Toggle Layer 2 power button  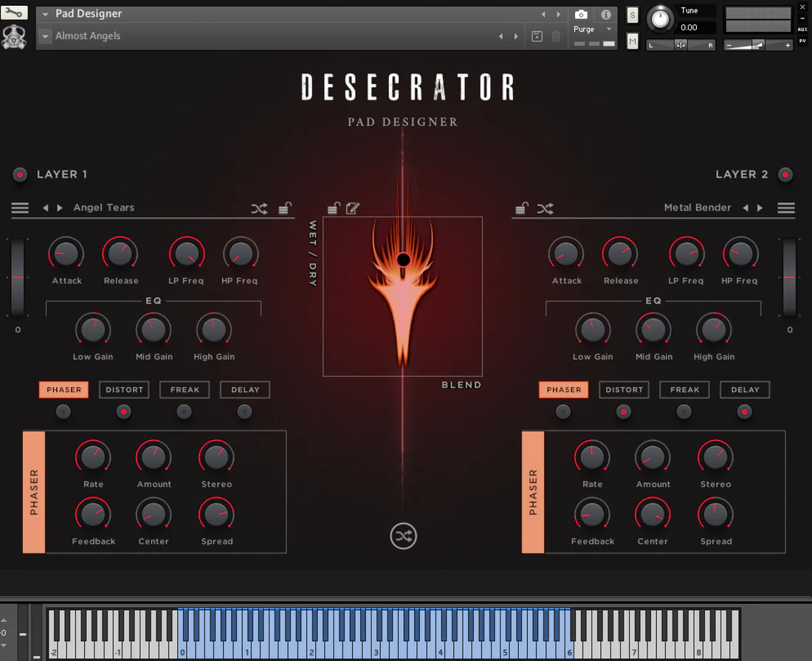pos(785,175)
